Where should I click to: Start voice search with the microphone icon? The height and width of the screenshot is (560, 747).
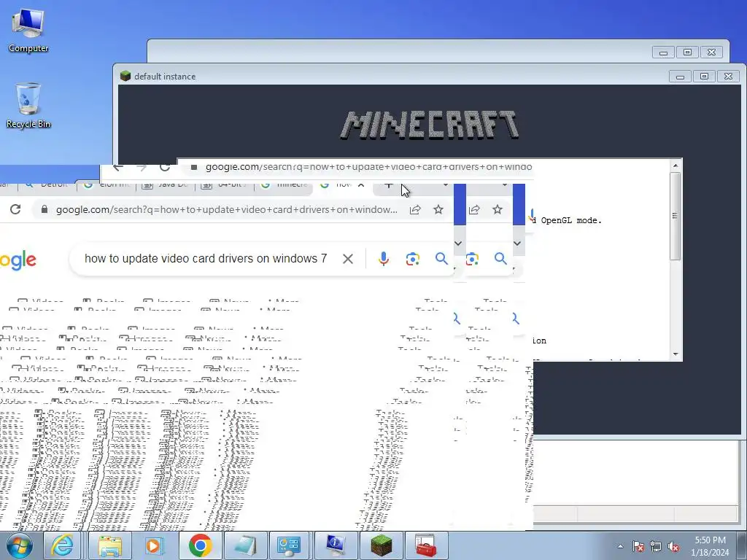pyautogui.click(x=384, y=259)
